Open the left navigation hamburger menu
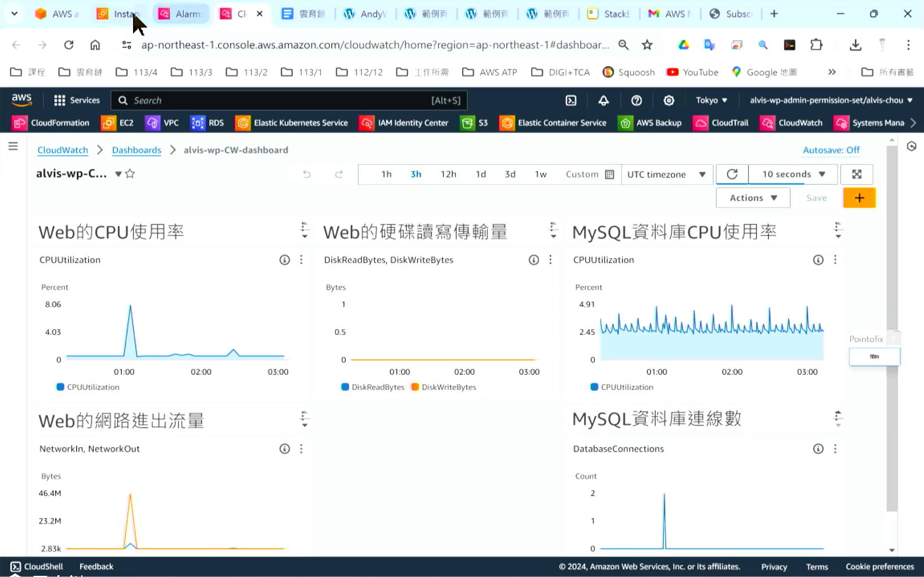924x577 pixels. tap(13, 147)
